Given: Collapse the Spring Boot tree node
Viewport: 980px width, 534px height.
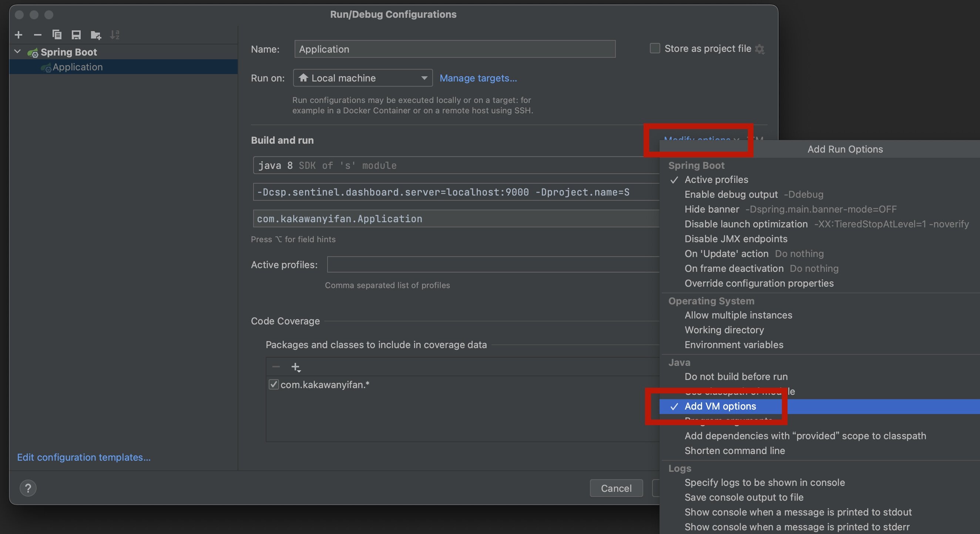Looking at the screenshot, I should (17, 52).
